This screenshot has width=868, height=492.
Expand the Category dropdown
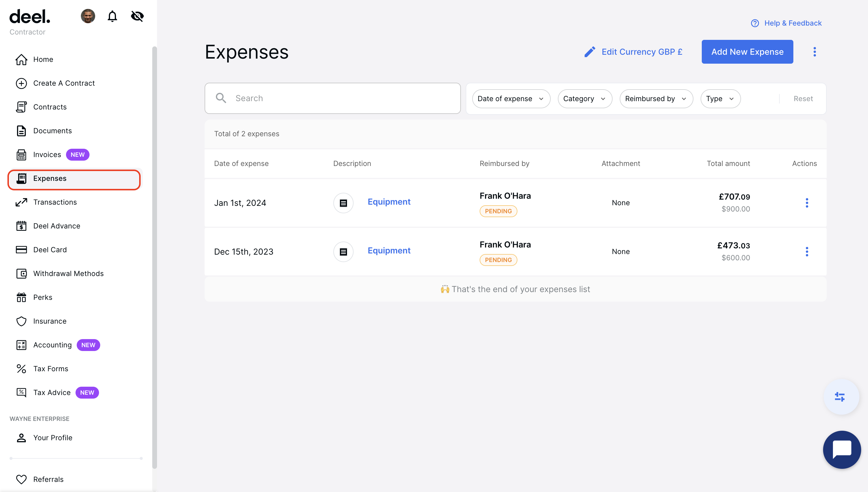click(x=585, y=98)
